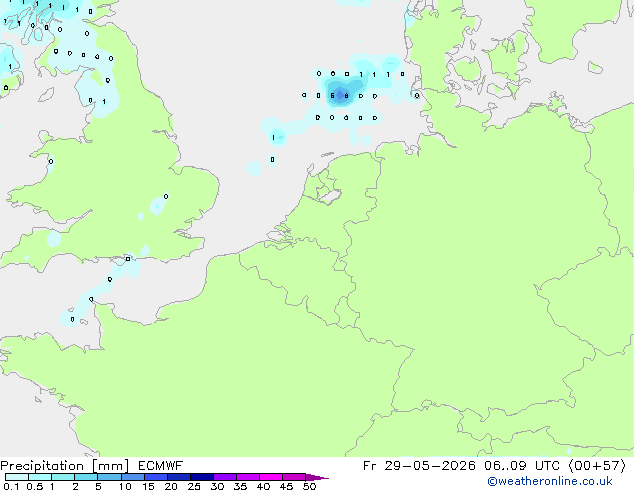Click the legend value "40"
The image size is (634, 490).
[263, 486]
